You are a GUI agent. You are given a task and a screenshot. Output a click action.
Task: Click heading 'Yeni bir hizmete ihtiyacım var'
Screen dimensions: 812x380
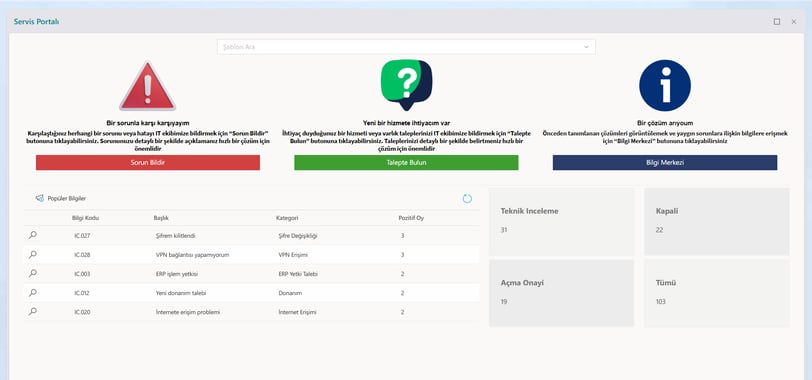[407, 123]
